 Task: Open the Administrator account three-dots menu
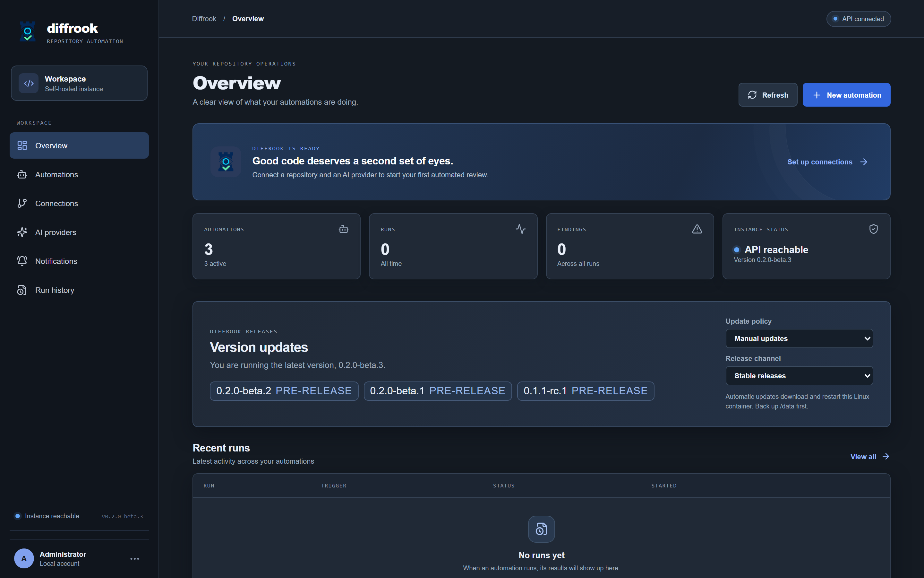135,558
